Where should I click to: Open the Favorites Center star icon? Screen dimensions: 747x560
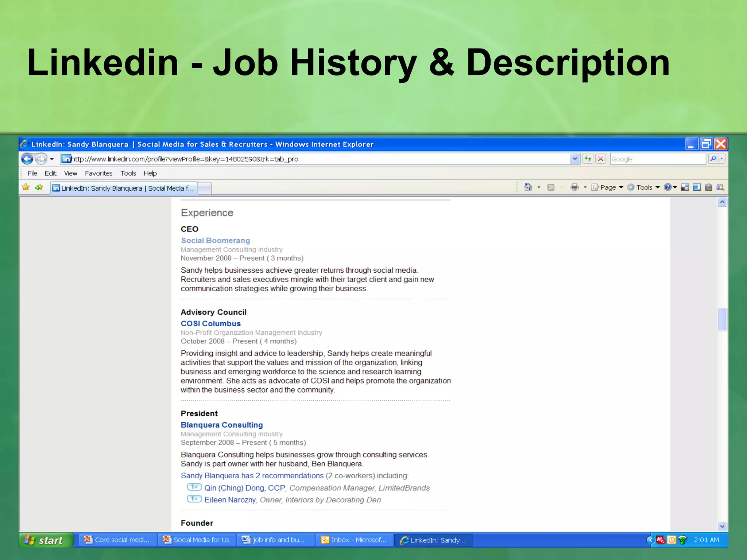pyautogui.click(x=26, y=187)
